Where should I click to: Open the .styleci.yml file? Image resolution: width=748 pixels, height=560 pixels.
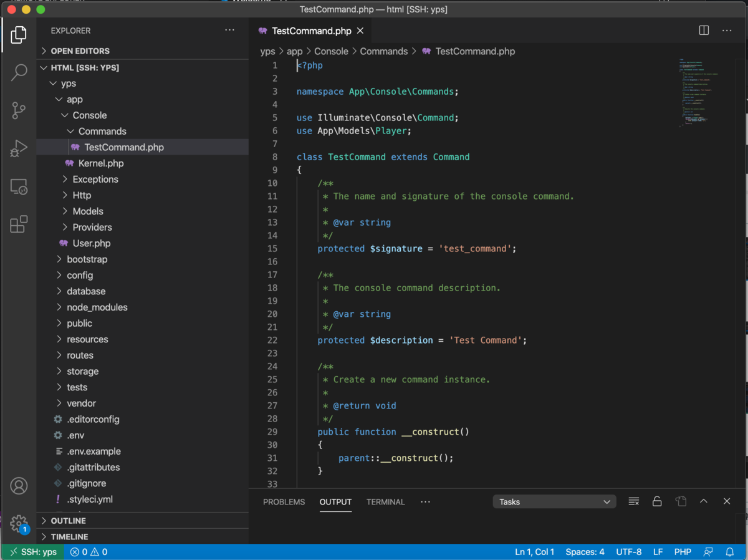[142, 500]
